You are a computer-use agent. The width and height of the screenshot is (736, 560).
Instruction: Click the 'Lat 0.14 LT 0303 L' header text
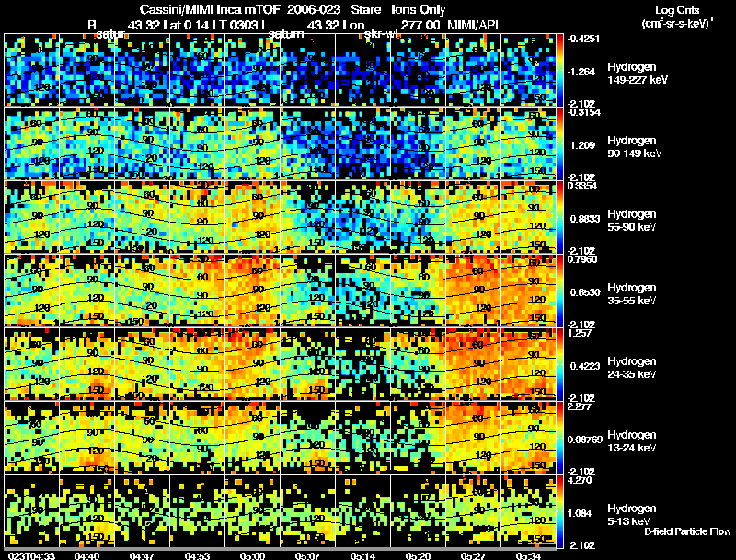pyautogui.click(x=215, y=25)
